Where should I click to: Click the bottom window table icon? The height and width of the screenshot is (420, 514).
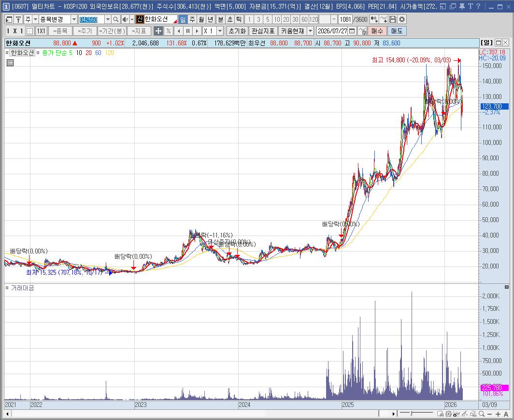[440, 414]
